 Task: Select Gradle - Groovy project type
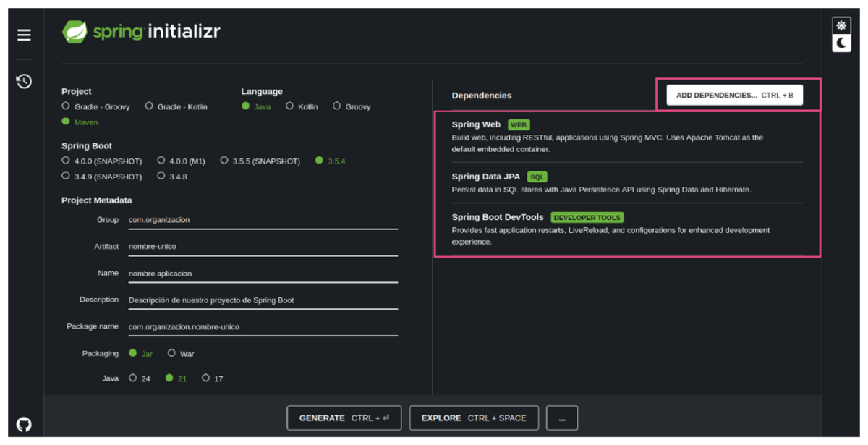pos(96,106)
